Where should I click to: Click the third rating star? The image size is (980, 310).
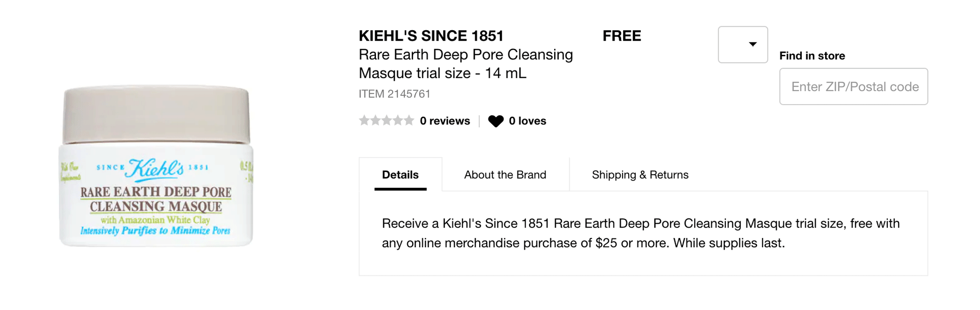point(386,120)
